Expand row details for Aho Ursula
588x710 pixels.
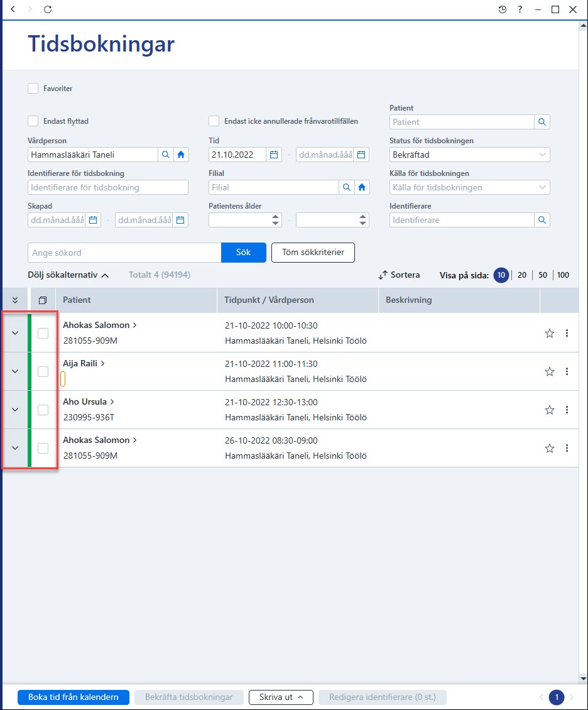pos(15,410)
